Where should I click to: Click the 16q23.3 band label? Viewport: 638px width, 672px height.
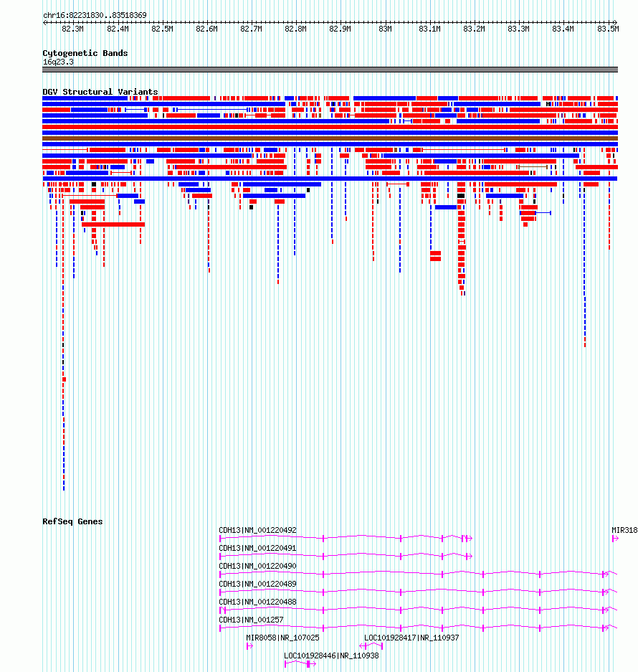58,62
